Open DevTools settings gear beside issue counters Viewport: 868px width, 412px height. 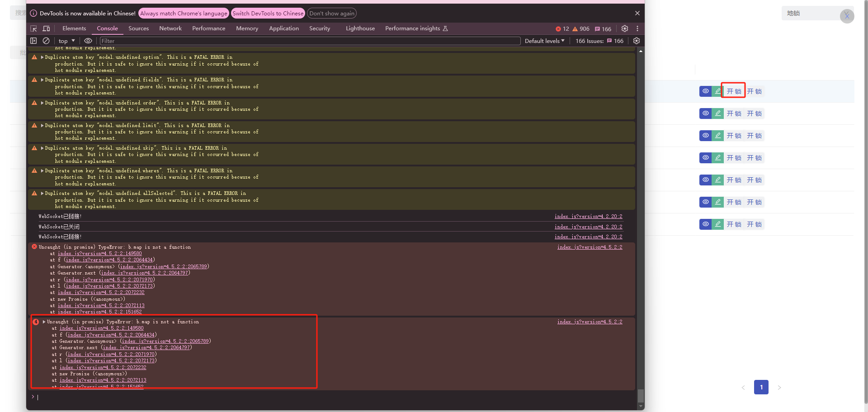pyautogui.click(x=625, y=28)
